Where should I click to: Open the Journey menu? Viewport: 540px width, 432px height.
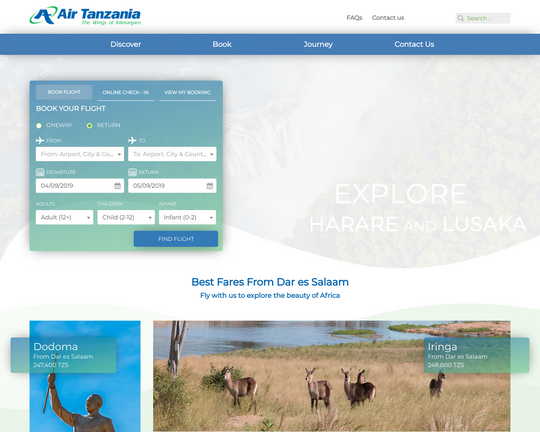click(318, 44)
